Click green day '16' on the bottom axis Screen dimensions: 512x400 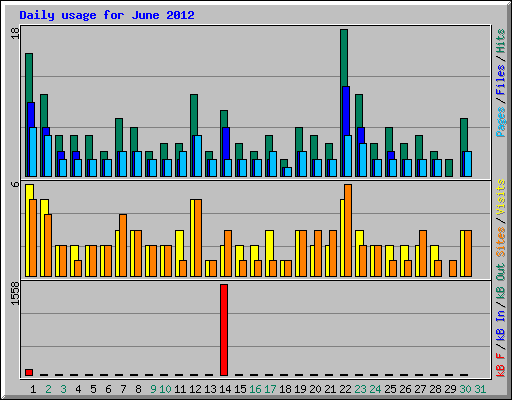(255, 389)
